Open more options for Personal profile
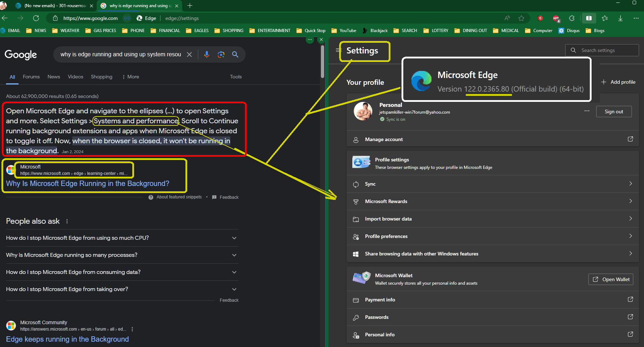 coord(587,111)
